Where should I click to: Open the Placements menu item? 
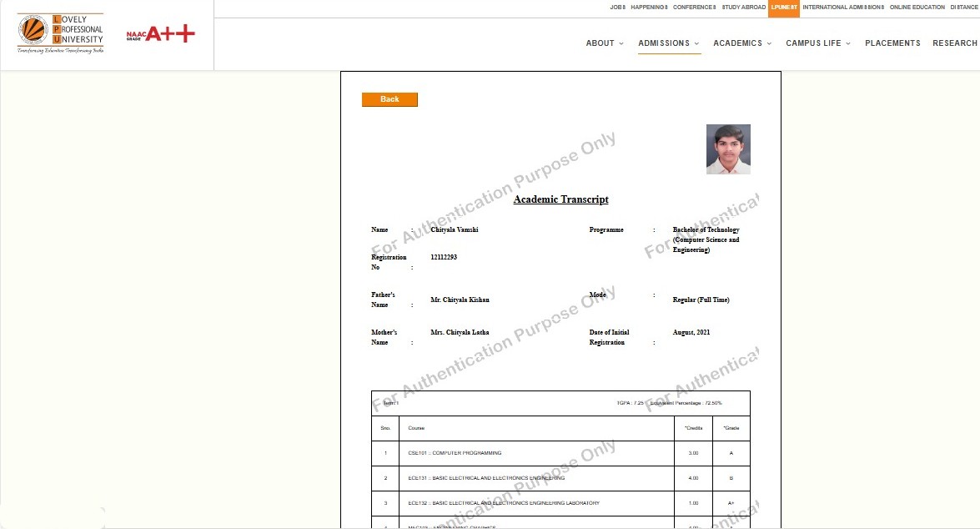click(892, 43)
